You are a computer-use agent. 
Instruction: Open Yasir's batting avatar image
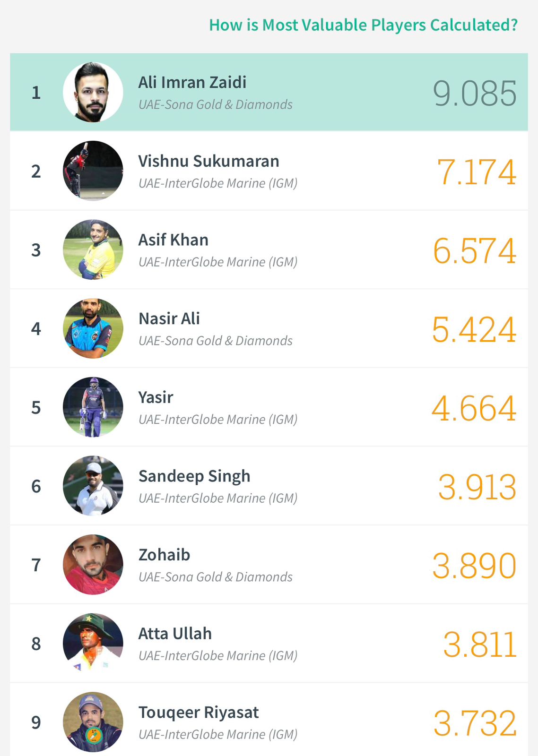93,407
